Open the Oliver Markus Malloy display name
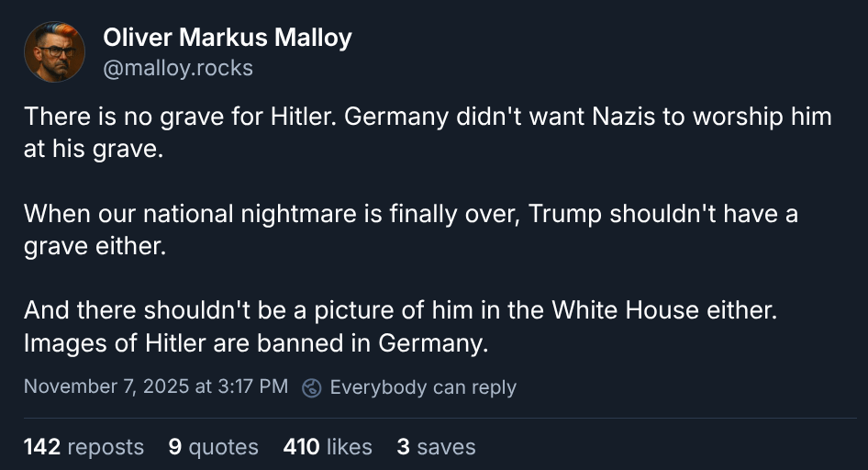 (227, 38)
